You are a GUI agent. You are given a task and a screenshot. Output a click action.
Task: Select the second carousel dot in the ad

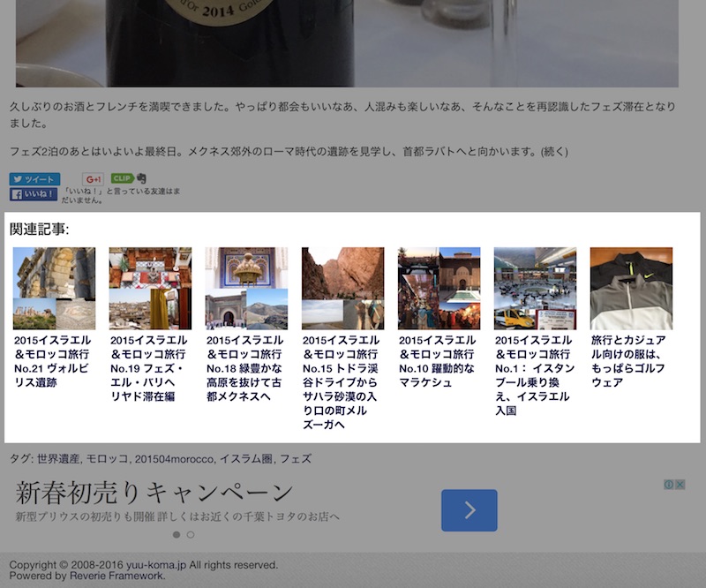(x=191, y=534)
